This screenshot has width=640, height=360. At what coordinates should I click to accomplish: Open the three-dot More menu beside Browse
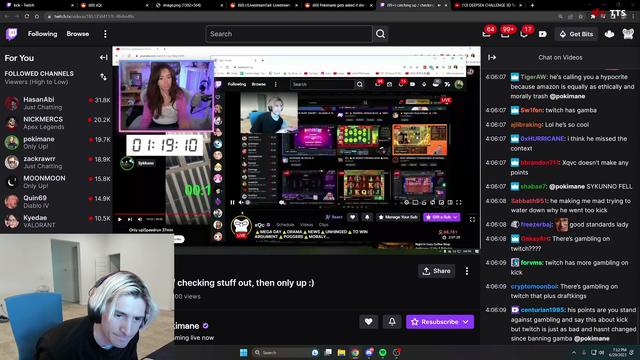[105, 34]
